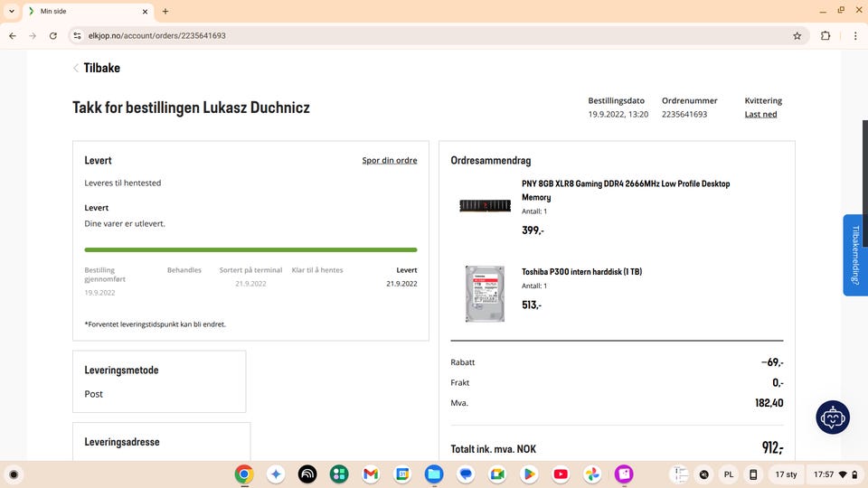
Task: Click the Leveringsmetode heading
Action: (x=121, y=371)
